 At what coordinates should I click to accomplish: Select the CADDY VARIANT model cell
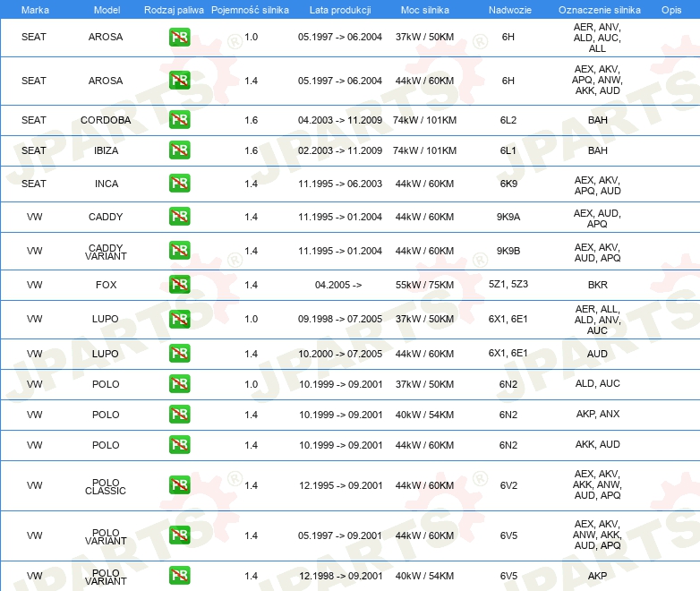(x=106, y=252)
